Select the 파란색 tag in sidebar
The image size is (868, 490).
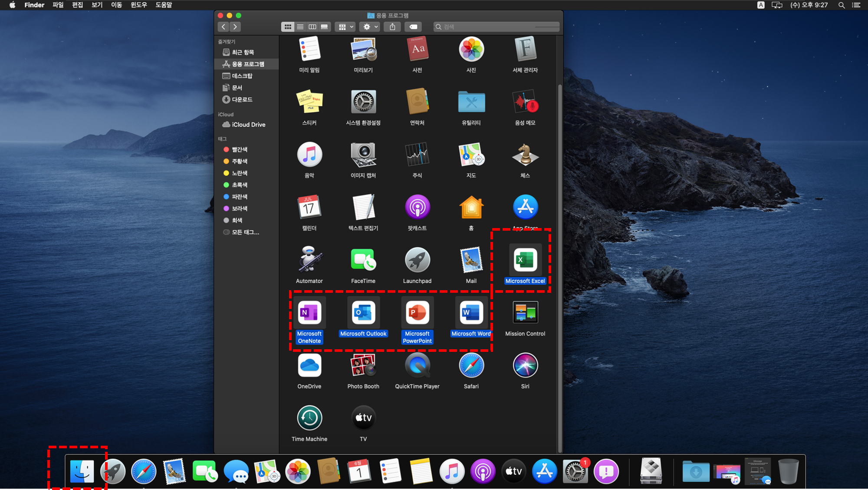click(x=247, y=197)
